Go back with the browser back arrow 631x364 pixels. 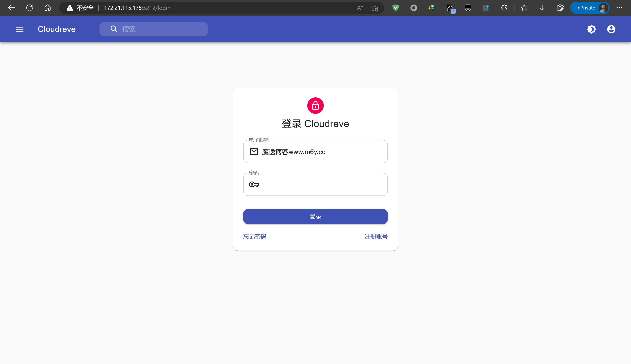click(12, 8)
